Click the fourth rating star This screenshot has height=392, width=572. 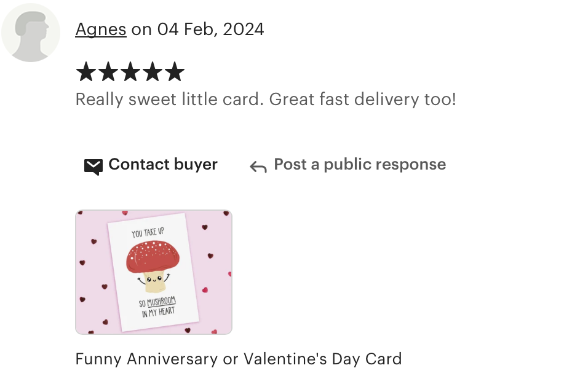(153, 71)
